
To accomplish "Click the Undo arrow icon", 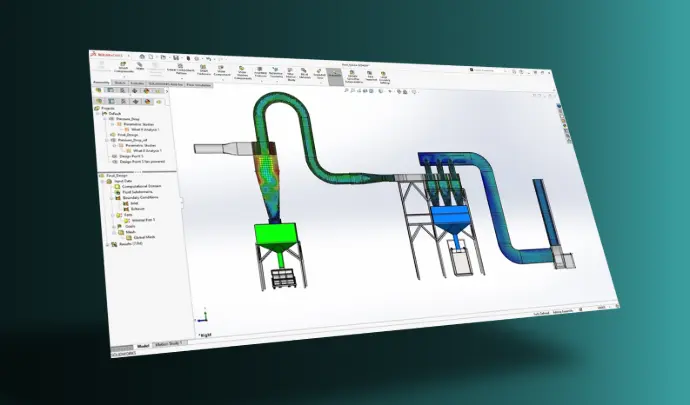I will click(x=209, y=59).
